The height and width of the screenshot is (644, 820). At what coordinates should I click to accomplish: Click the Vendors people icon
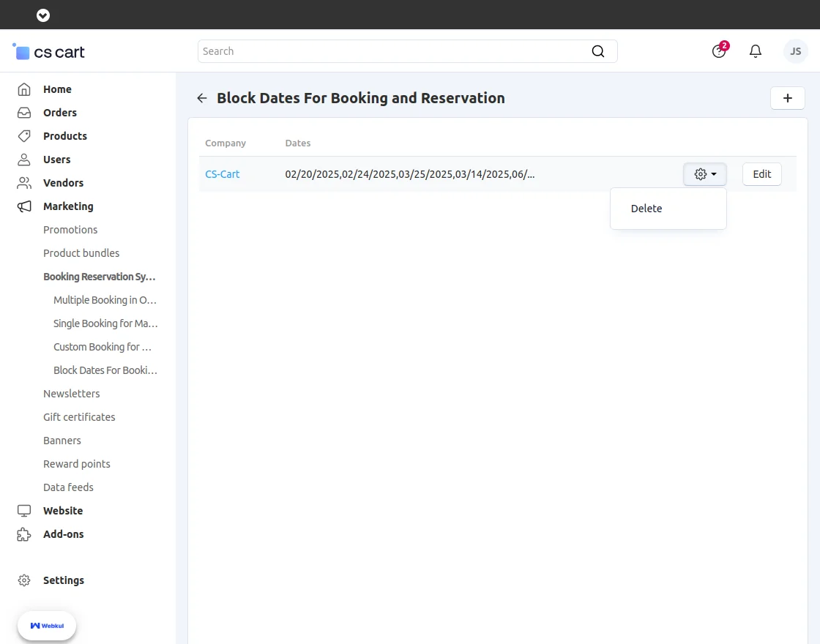click(24, 183)
